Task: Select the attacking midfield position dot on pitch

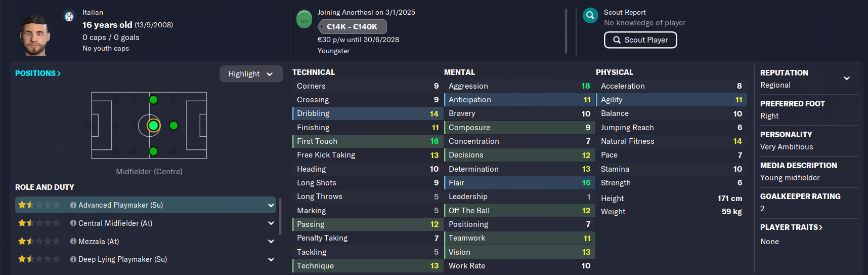Action: pyautogui.click(x=173, y=126)
